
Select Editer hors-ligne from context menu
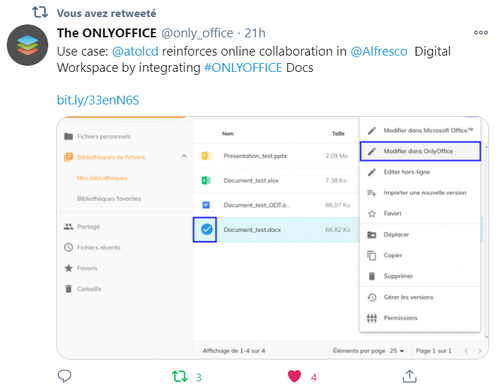coord(420,172)
